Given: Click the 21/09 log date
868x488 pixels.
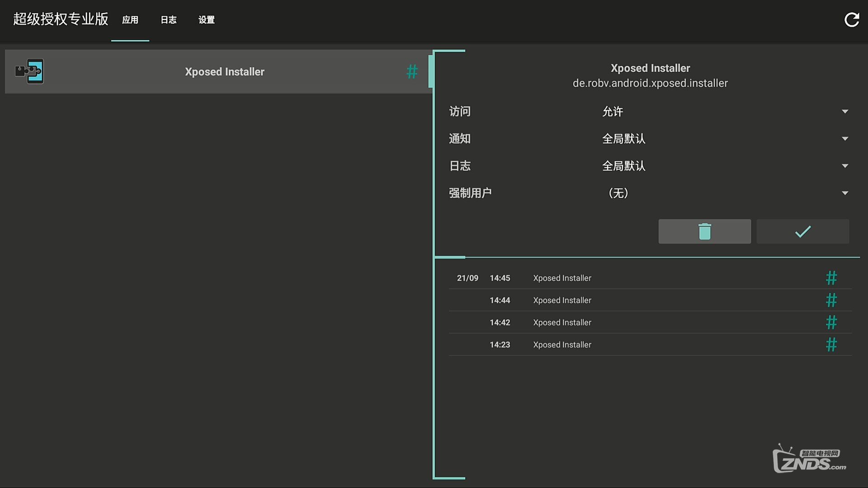Looking at the screenshot, I should pos(467,278).
